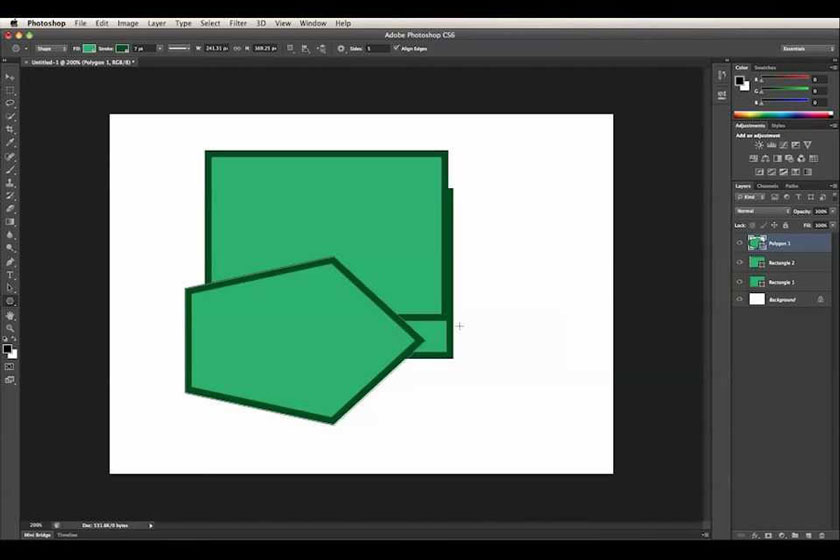Select the Dodge tool
The height and width of the screenshot is (560, 840).
[10, 248]
